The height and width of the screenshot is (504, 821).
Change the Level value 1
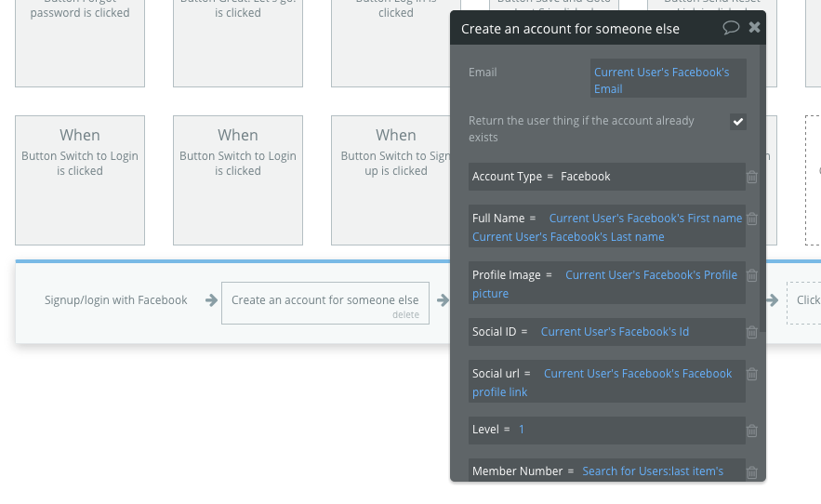click(x=522, y=430)
